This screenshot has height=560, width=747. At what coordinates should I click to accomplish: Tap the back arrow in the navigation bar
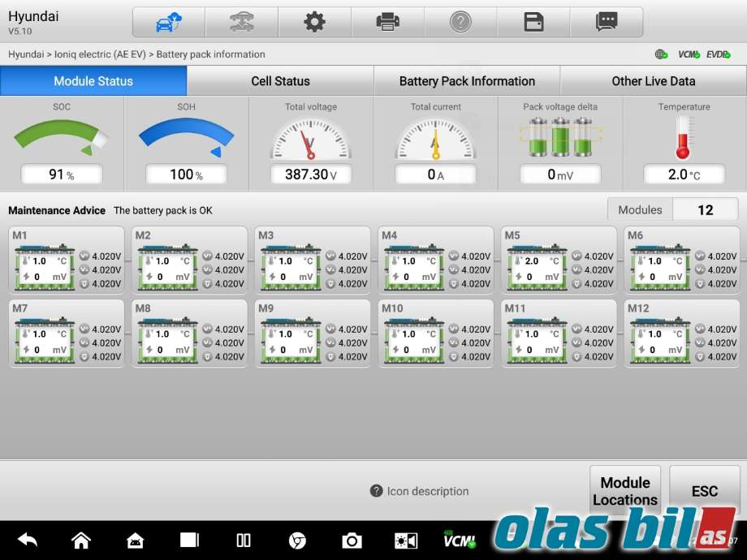coord(27,540)
